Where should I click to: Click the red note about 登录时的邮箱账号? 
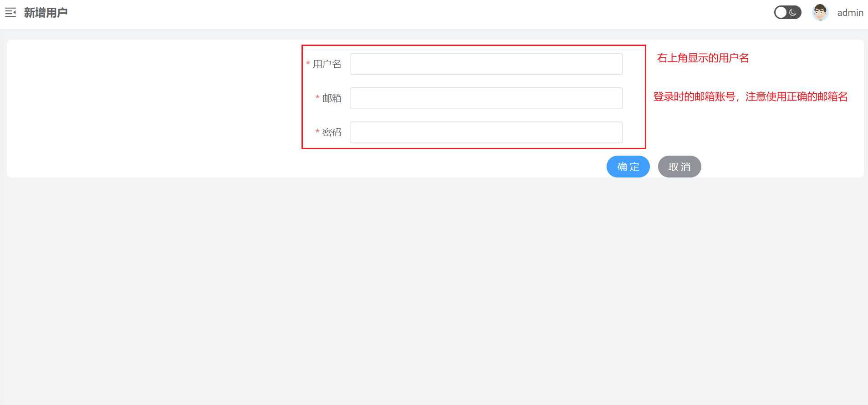tap(751, 97)
